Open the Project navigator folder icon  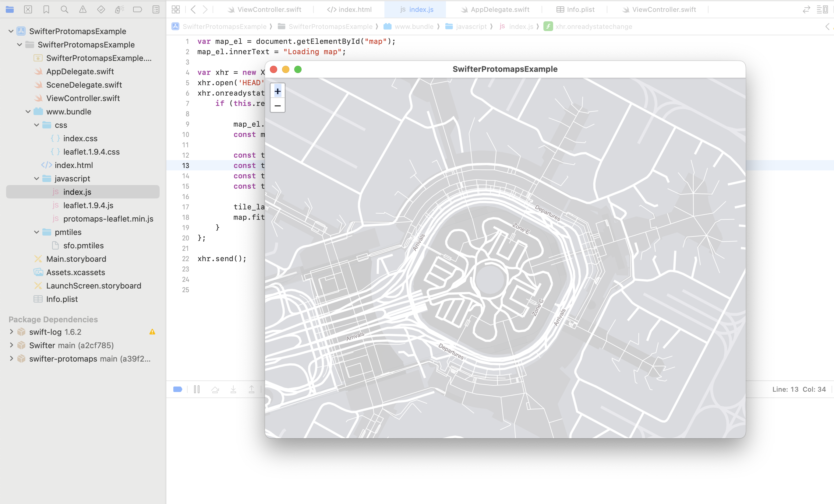click(x=10, y=9)
